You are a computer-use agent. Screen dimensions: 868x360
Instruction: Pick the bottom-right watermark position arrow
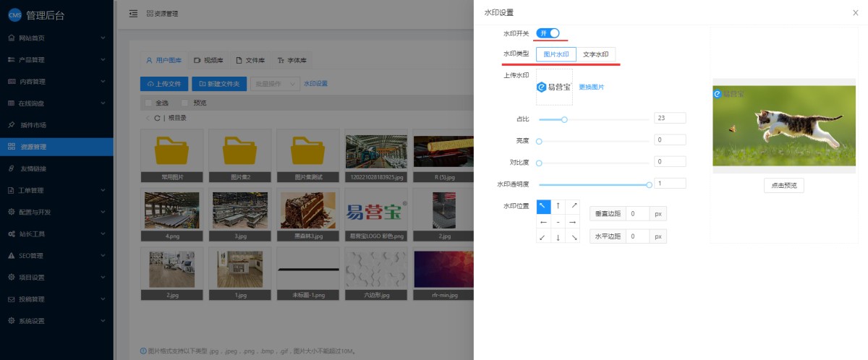573,237
